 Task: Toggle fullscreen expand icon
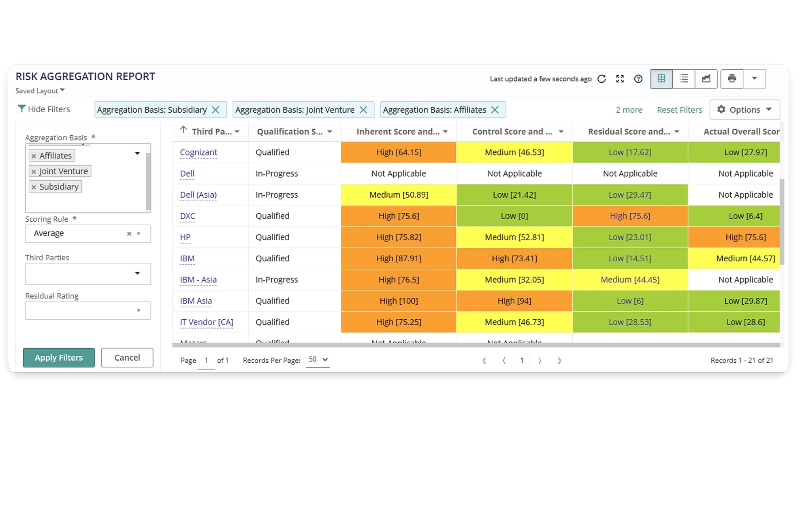pyautogui.click(x=620, y=79)
